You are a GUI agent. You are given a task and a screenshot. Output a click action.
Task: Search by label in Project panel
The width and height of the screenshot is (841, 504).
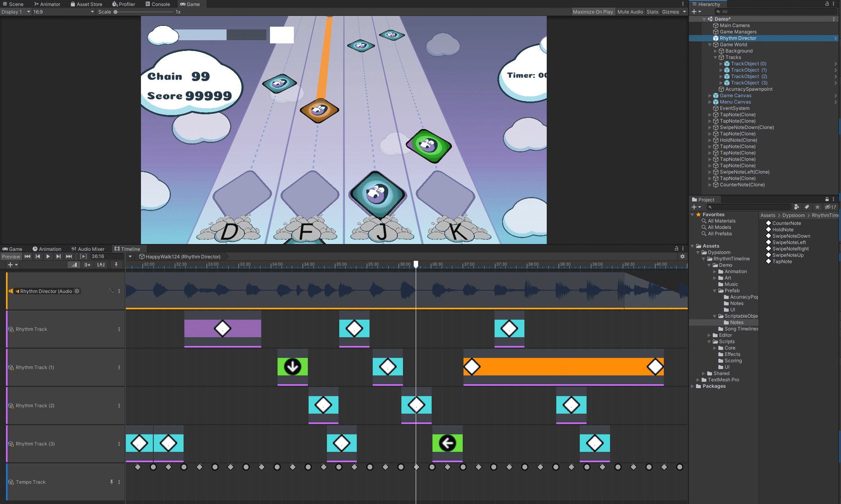tap(807, 207)
